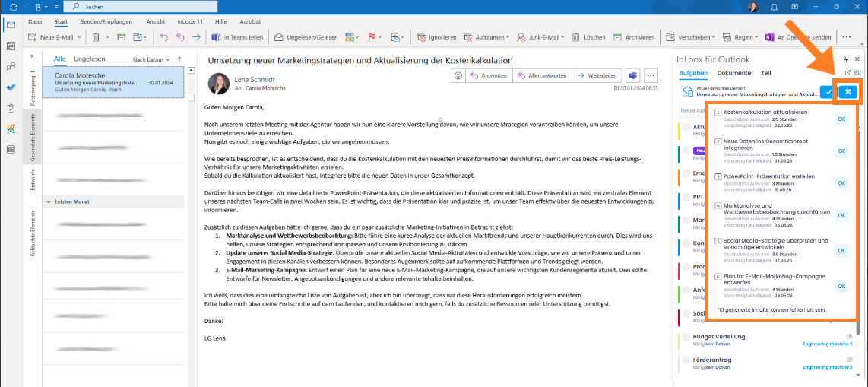Image resolution: width=868 pixels, height=387 pixels.
Task: Collapse the Letzten Monat group
Action: [x=49, y=201]
